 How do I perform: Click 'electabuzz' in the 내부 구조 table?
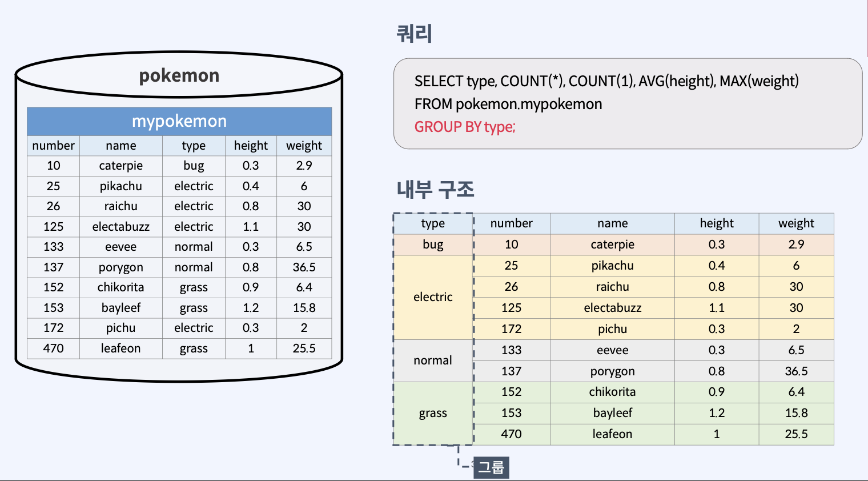tap(613, 308)
